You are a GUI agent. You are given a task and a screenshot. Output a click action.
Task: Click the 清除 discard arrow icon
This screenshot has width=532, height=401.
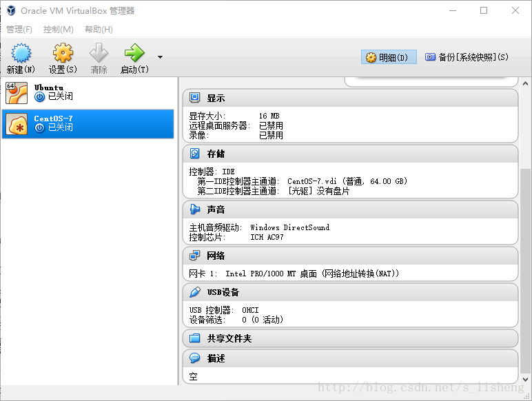click(x=99, y=53)
